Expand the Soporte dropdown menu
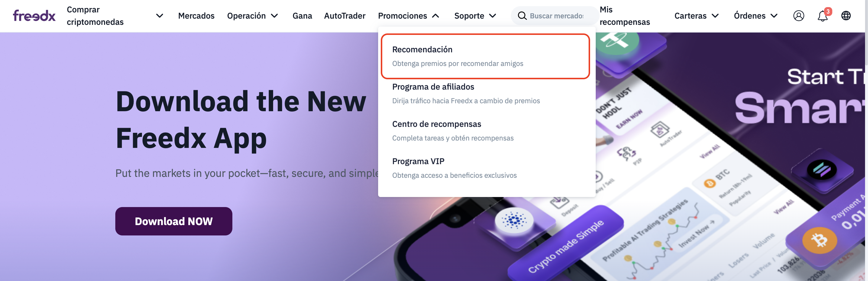The width and height of the screenshot is (868, 281). (x=475, y=16)
